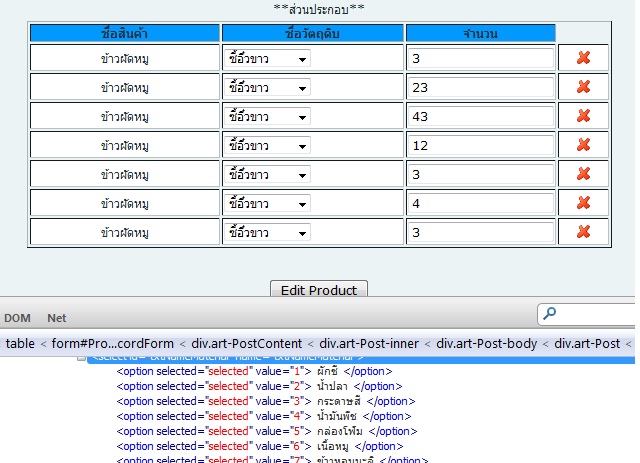Click the Edit Product button

click(319, 289)
